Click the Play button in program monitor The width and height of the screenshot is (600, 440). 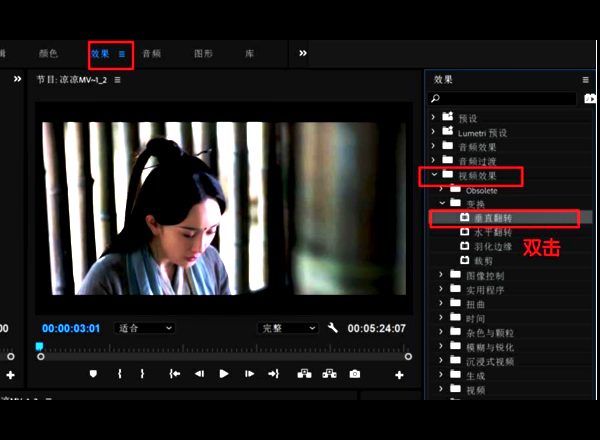(x=224, y=374)
